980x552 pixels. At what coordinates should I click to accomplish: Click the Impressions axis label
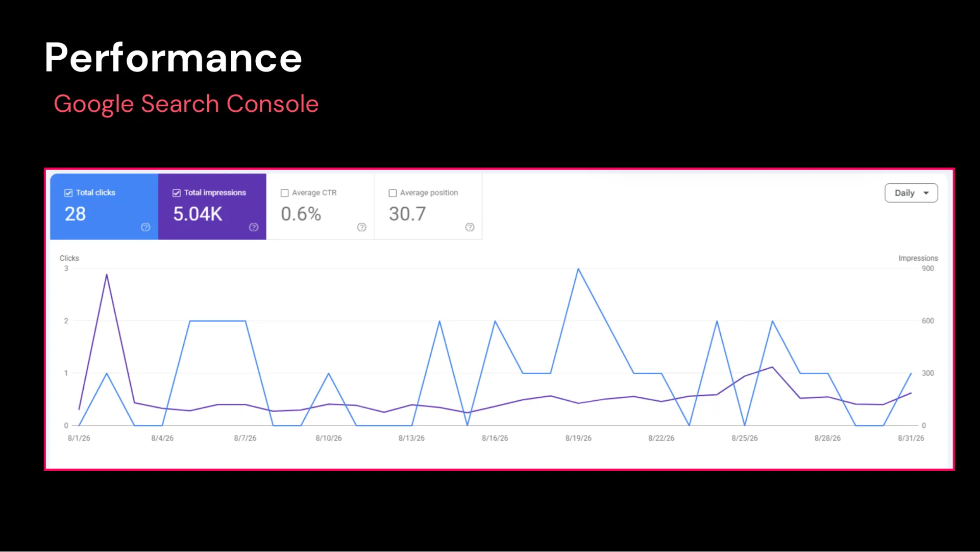coord(918,258)
